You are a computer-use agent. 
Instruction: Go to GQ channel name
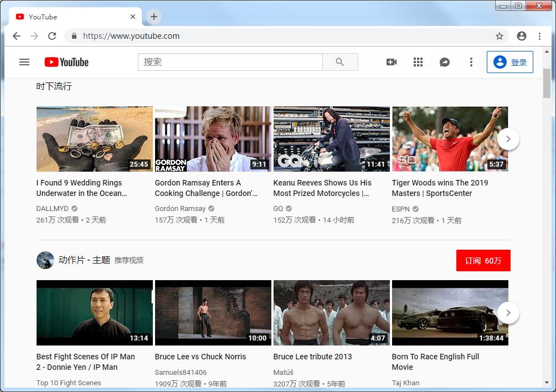pos(278,208)
